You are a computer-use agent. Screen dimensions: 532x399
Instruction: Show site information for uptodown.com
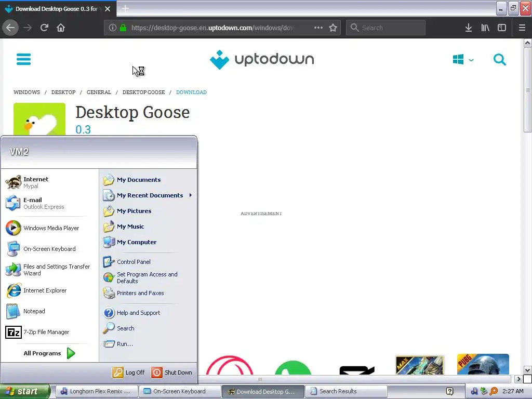click(x=113, y=28)
